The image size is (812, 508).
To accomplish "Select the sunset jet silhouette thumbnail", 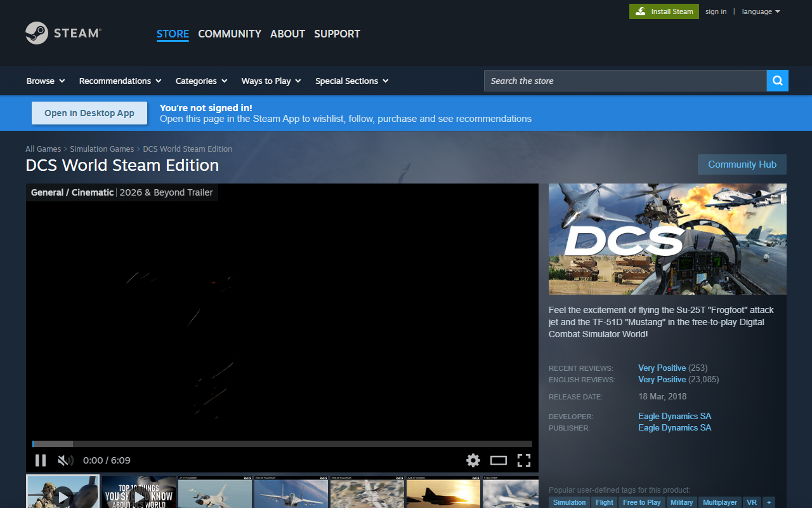I will pyautogui.click(x=443, y=492).
